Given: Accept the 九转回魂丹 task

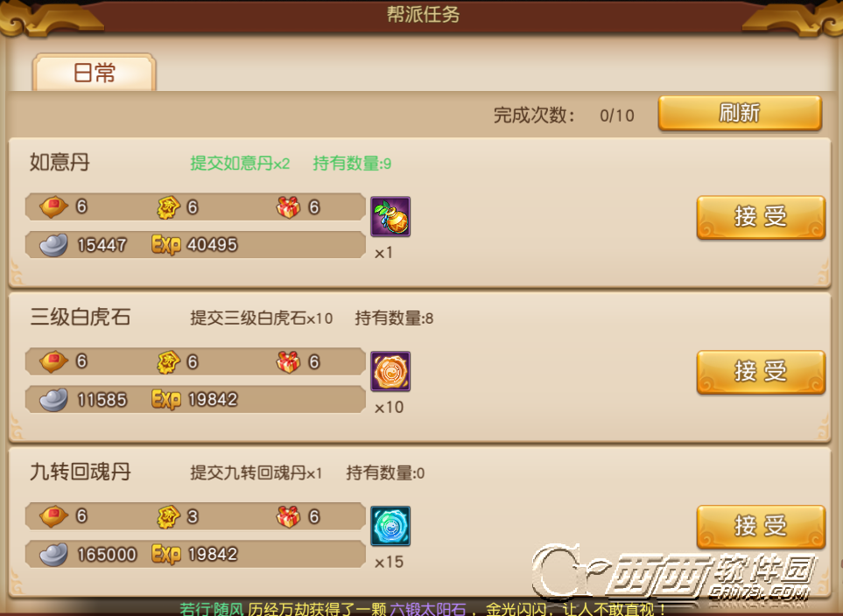Looking at the screenshot, I should pyautogui.click(x=761, y=526).
